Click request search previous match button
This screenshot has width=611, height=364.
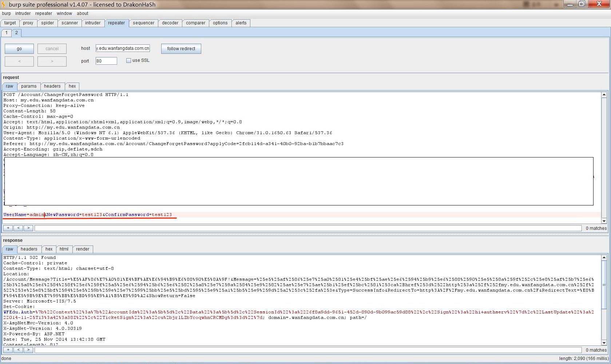(18, 228)
